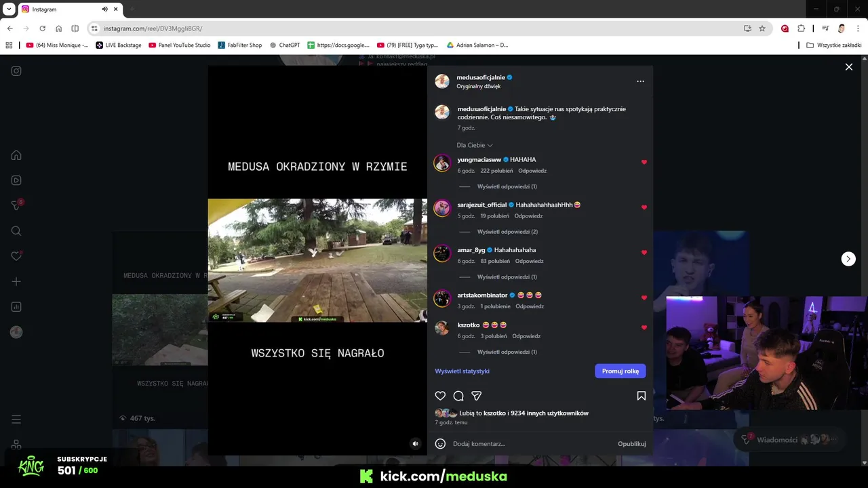This screenshot has height=488, width=868.
Task: Open Chrome extensions puzzle icon
Action: (x=801, y=28)
